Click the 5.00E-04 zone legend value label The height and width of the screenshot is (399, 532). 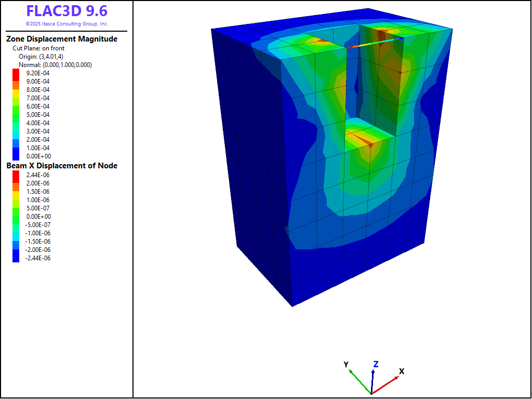point(38,115)
